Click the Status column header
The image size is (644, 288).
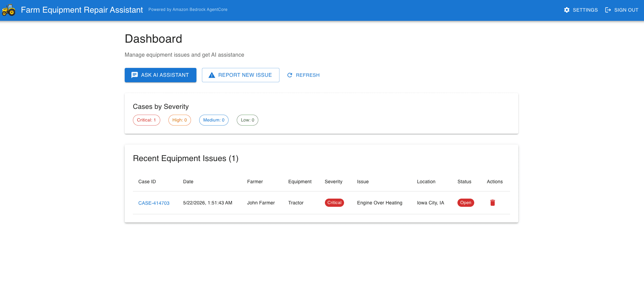coord(464,182)
